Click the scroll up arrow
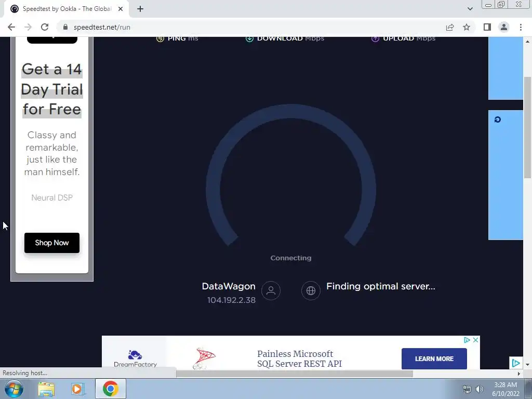This screenshot has width=532, height=399. tap(528, 42)
